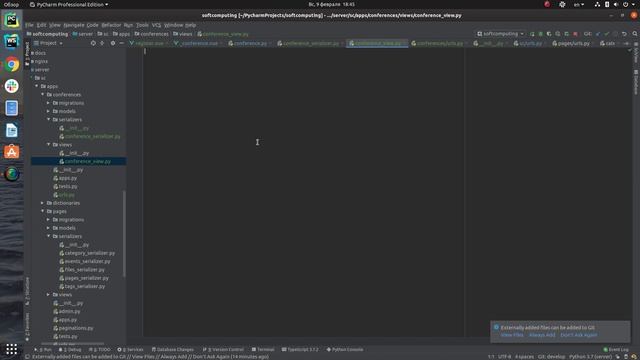The height and width of the screenshot is (360, 640).
Task: Open Project panel settings gear
Action: (113, 43)
